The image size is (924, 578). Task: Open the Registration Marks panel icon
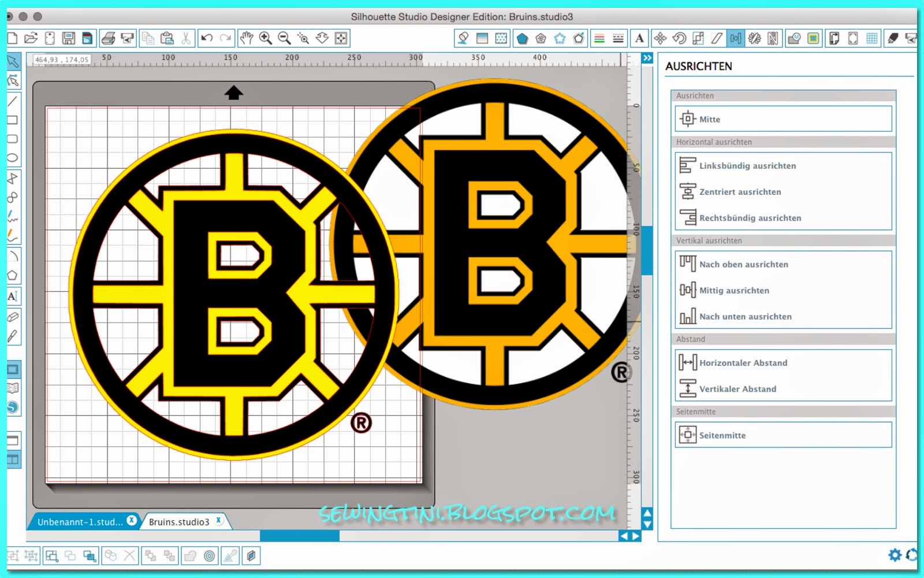coord(853,39)
